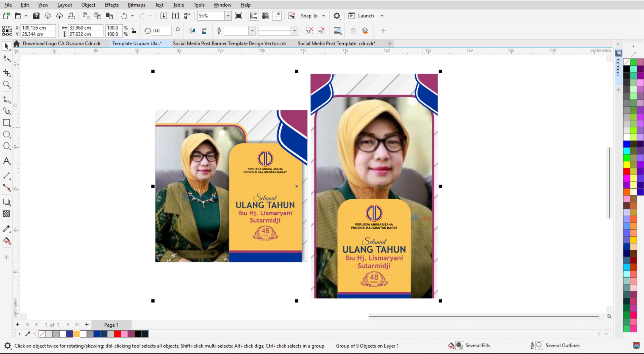Image resolution: width=644 pixels, height=354 pixels.
Task: Select the Parallel Dimension tool
Action: click(x=6, y=175)
